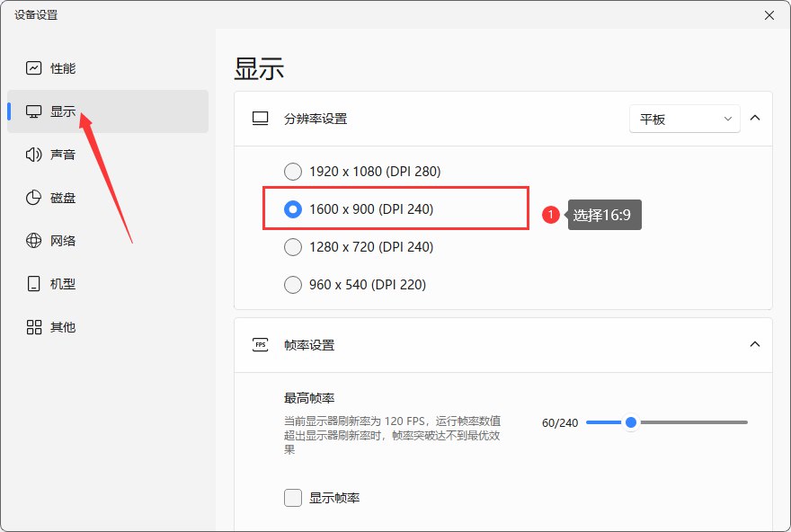Screen dimensions: 791x532
Task: Select 1920 x 1080 (DPI 280) resolution
Action: [x=293, y=171]
